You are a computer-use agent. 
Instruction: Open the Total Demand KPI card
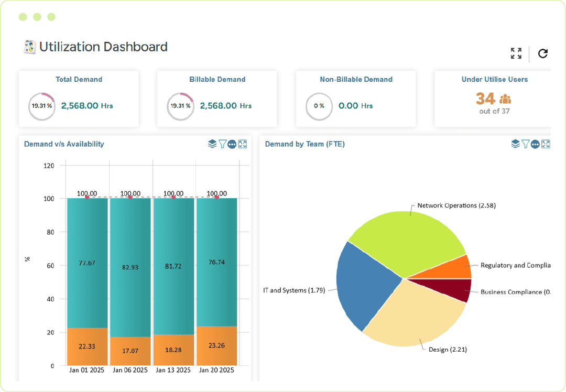click(x=79, y=99)
